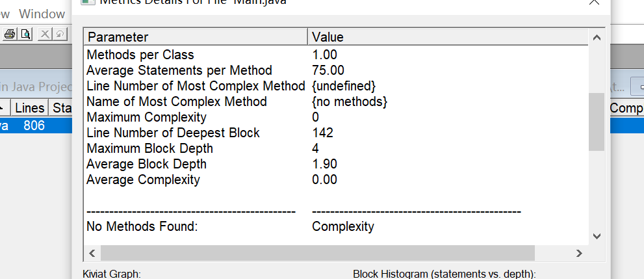Image resolution: width=644 pixels, height=279 pixels.
Task: Sort by the Lines column header
Action: tap(30, 108)
